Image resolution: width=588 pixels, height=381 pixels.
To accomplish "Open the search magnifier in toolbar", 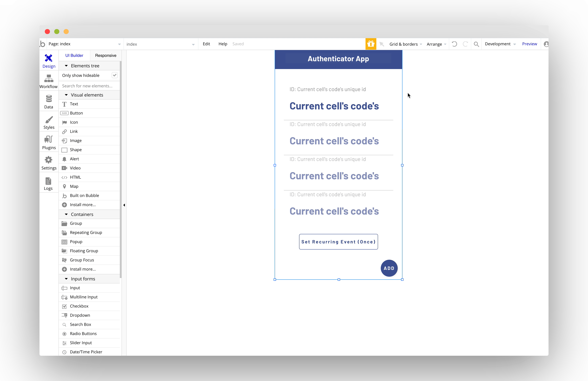I will (x=476, y=44).
